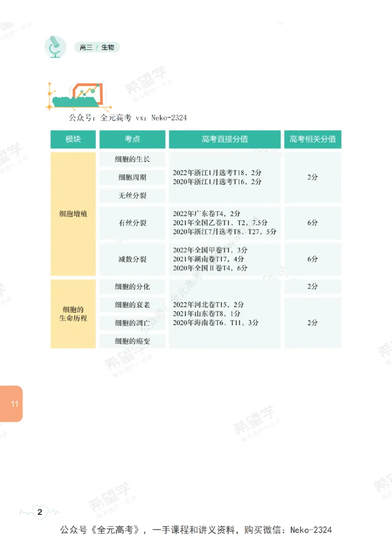The image size is (392, 555).
Task: Select the 细胞的癌变 topic cell
Action: pos(131,341)
